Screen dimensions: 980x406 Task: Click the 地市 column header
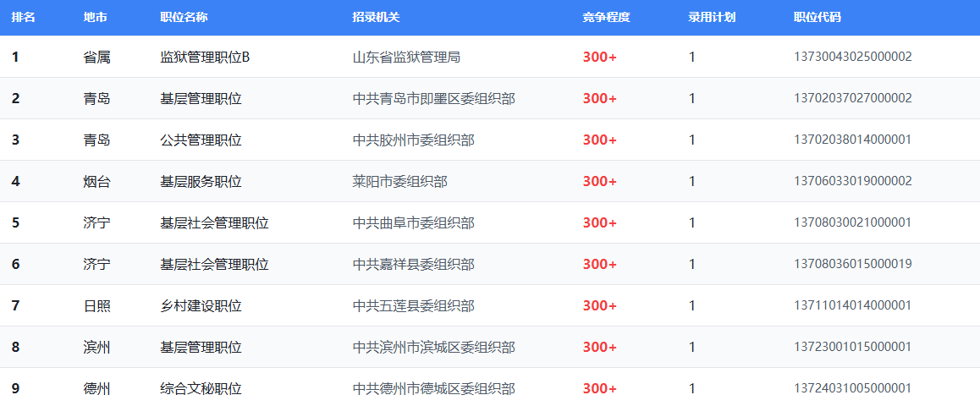[x=96, y=18]
